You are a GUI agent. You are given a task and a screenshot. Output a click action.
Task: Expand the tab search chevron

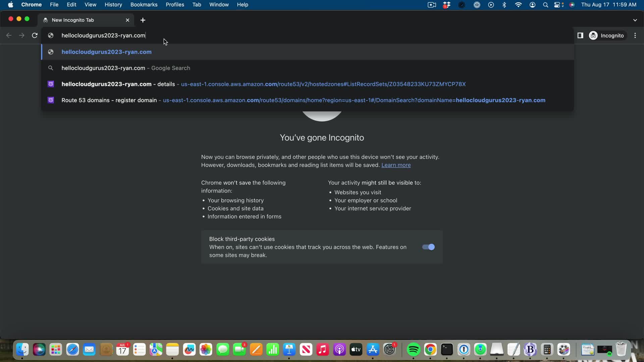coord(635,20)
